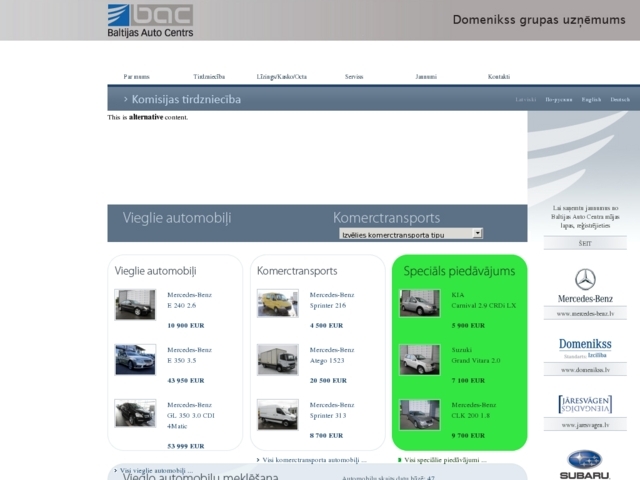Open the Par mums menu item
The height and width of the screenshot is (480, 640).
(136, 77)
